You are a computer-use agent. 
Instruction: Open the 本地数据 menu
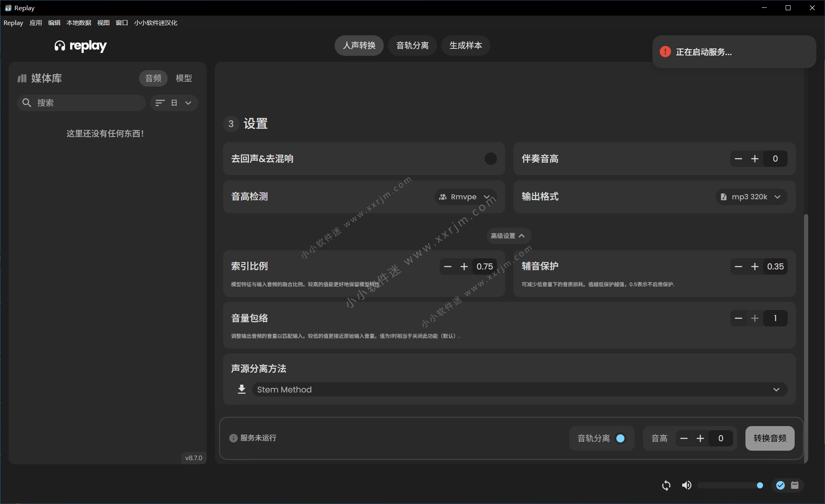(x=79, y=23)
